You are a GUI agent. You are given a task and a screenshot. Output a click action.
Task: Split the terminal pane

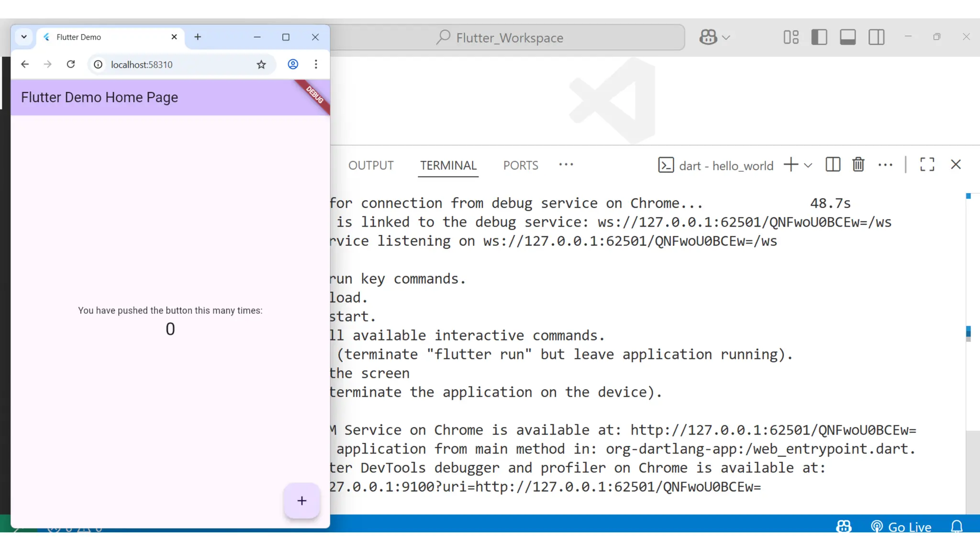point(833,165)
